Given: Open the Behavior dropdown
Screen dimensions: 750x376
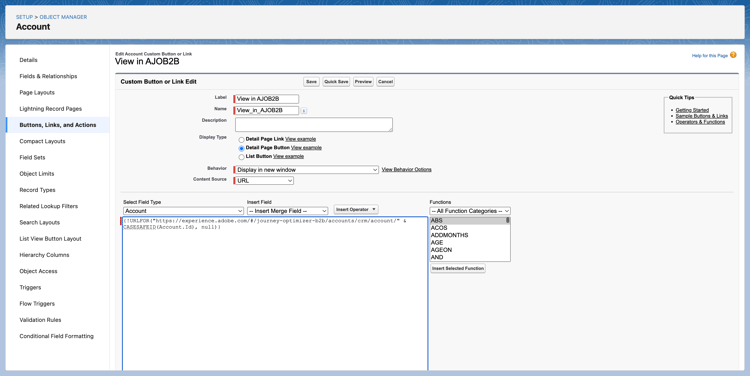Looking at the screenshot, I should point(306,170).
